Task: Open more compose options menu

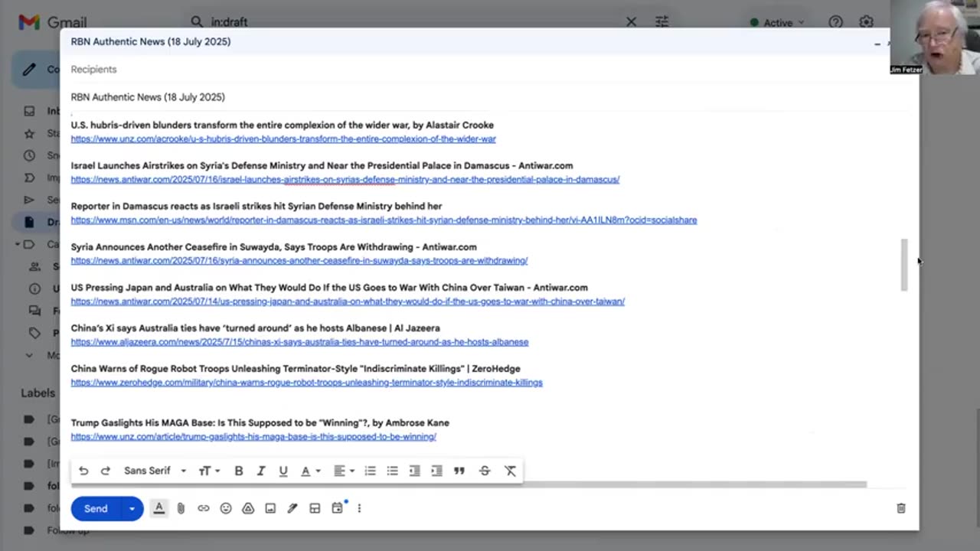Action: (359, 508)
